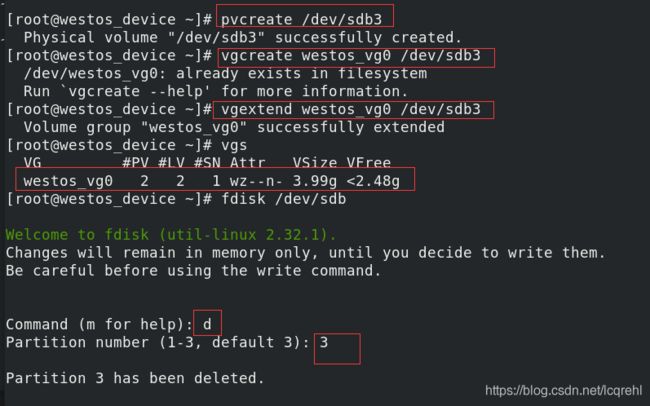This screenshot has width=650, height=406.
Task: Click the green Welcome to fdisk message
Action: (x=171, y=235)
